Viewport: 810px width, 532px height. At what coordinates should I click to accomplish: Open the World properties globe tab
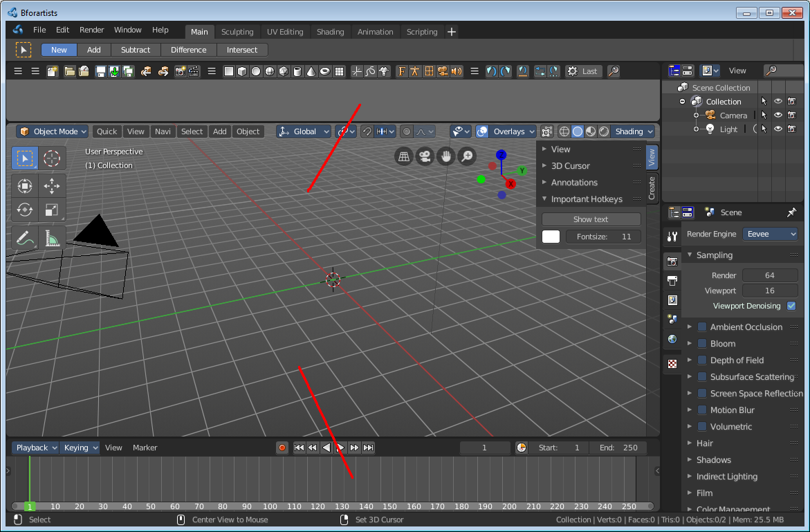click(x=672, y=339)
